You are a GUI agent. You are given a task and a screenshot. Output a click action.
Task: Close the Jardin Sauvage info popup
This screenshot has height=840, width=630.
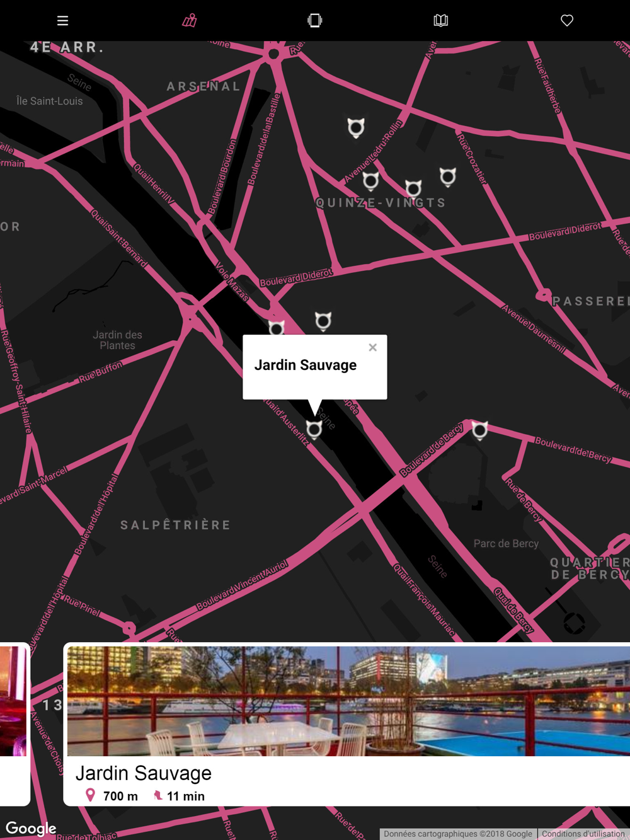373,347
